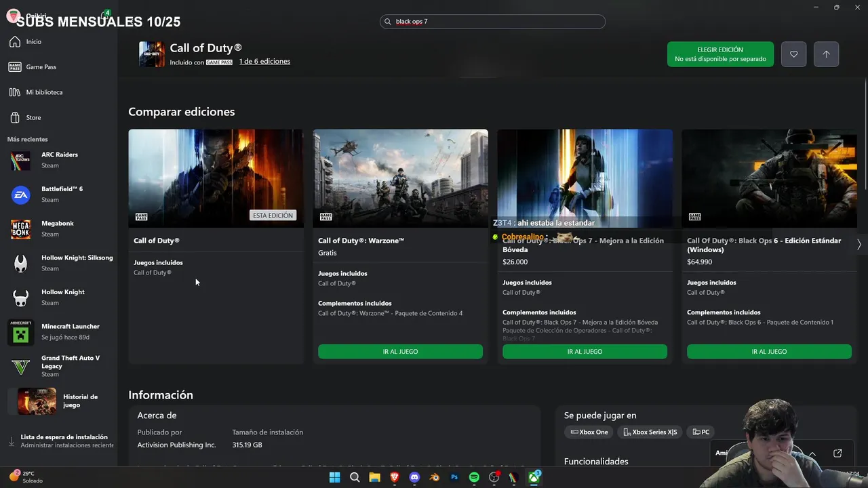This screenshot has width=868, height=488.
Task: Click the Xbox One platform chip
Action: pyautogui.click(x=589, y=432)
